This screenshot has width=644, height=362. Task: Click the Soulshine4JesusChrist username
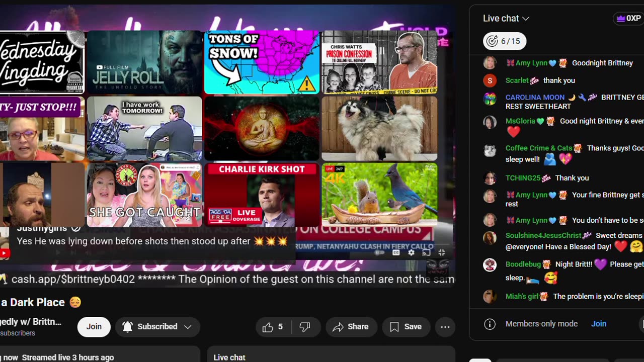(543, 236)
